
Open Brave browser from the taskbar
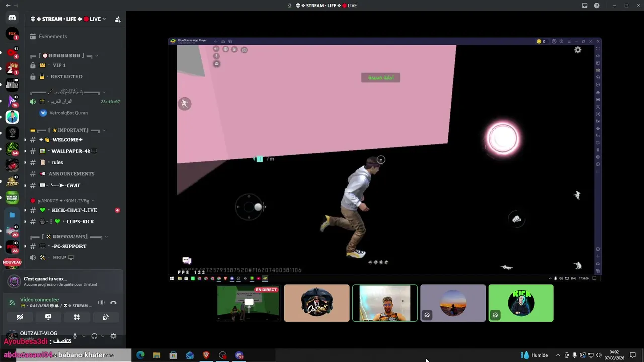tap(206, 355)
